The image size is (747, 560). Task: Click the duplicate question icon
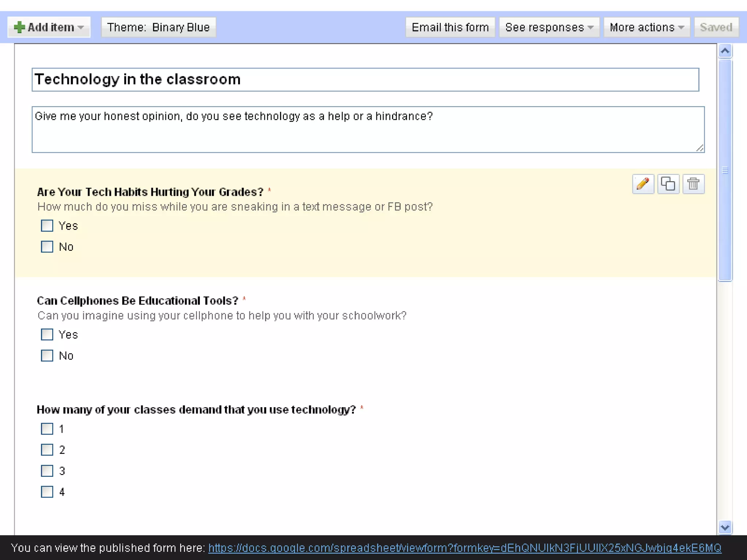coord(668,184)
